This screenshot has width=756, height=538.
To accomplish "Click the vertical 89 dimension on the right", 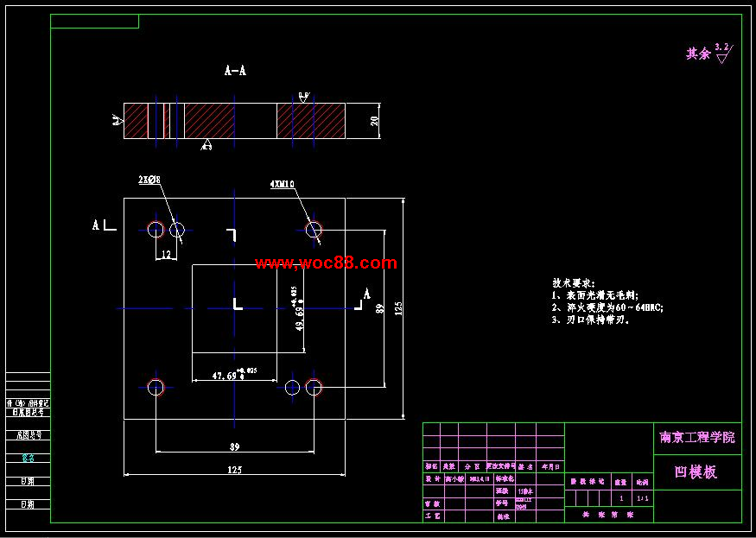I will click(x=380, y=308).
